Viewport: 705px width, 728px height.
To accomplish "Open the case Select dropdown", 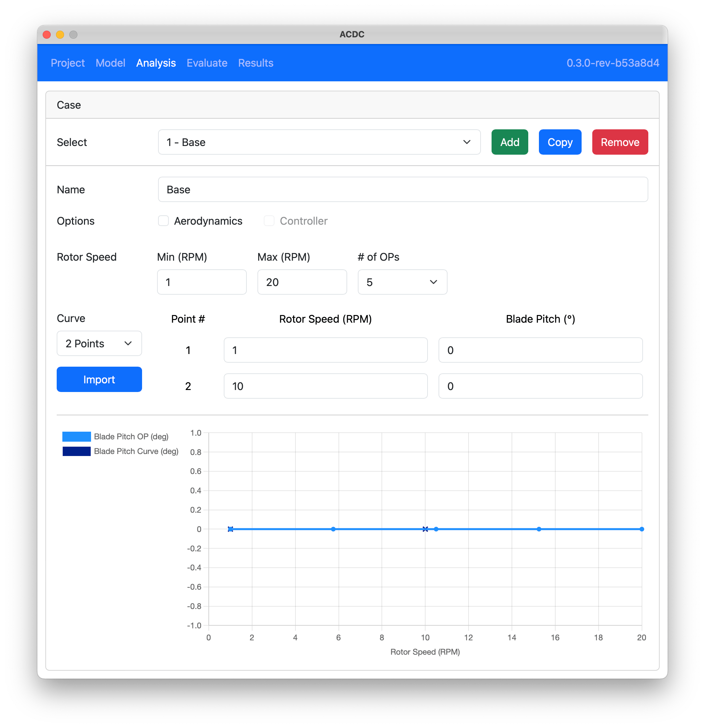I will [x=319, y=142].
